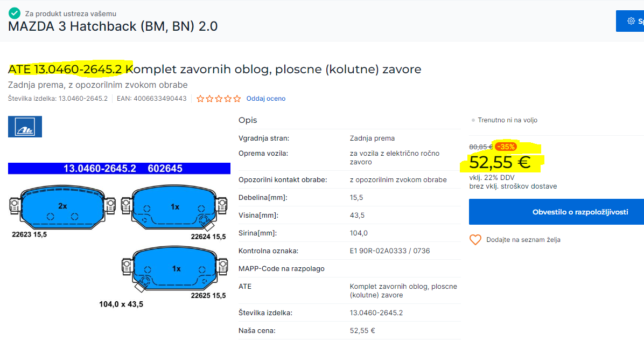Select the fifth rating star
Viewport: 644px width, 340px height.
point(237,99)
